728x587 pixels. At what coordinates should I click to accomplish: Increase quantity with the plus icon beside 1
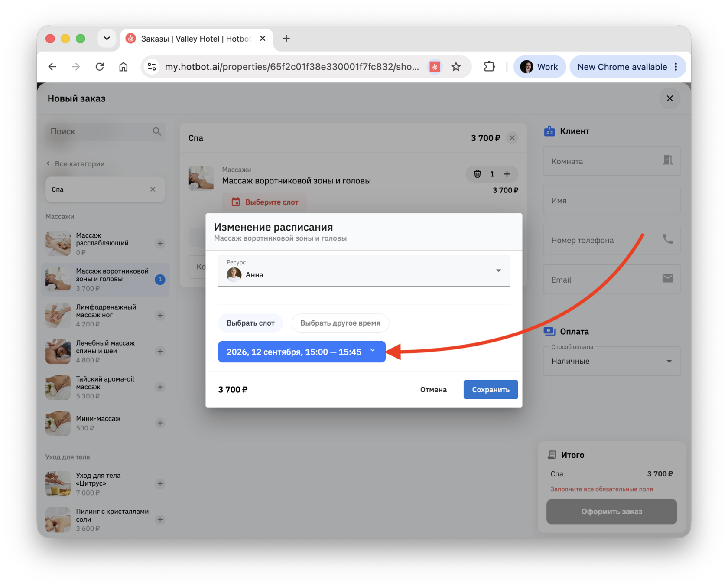[507, 174]
